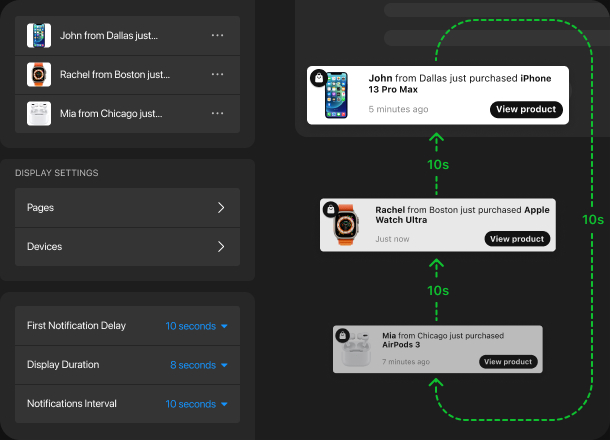Click shopping bag badge on John's notification
Screen dimensions: 610x440
(318, 77)
